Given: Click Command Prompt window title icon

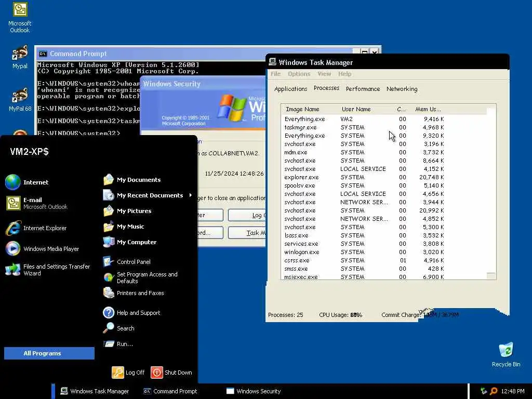Looking at the screenshot, I should tap(43, 54).
